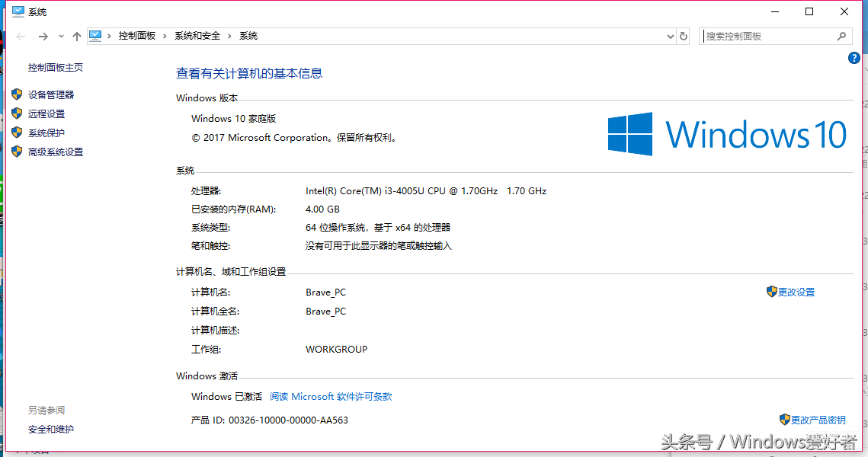Click 更改产品密钥 link
The image size is (868, 457).
tap(818, 420)
